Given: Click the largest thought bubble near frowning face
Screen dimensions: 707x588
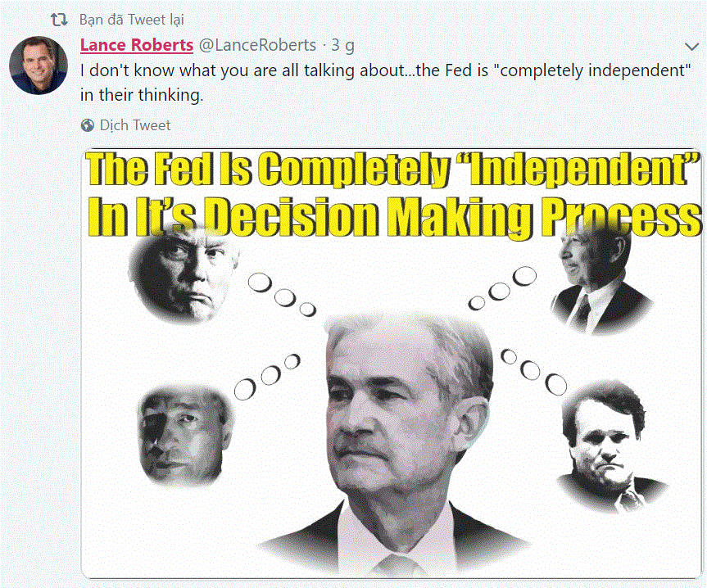Looking at the screenshot, I should tap(261, 283).
